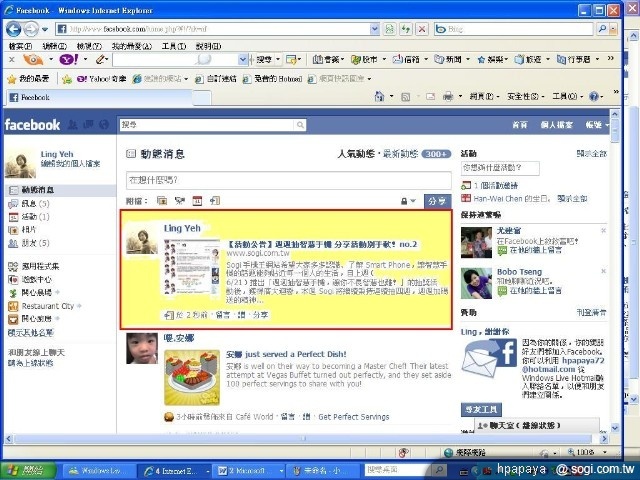
Task: Click the Windows Start button
Action: pos(28,471)
